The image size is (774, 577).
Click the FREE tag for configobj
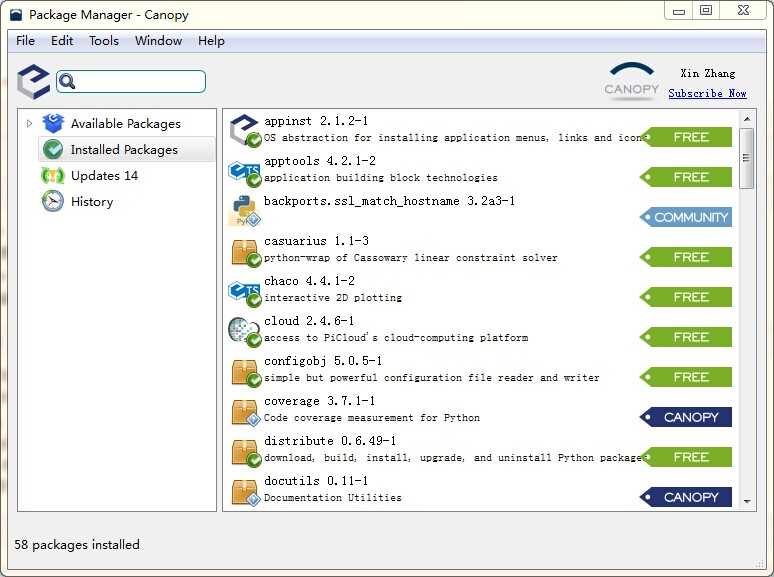pyautogui.click(x=686, y=377)
